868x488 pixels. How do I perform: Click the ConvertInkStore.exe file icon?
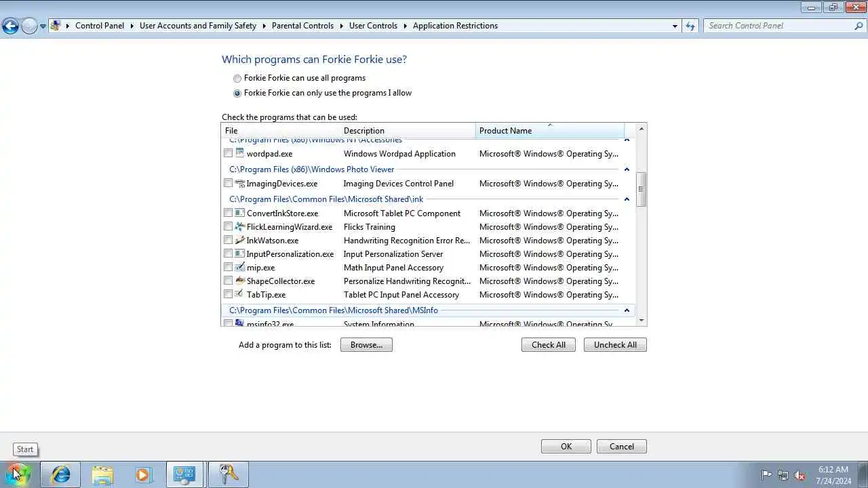[x=239, y=213]
